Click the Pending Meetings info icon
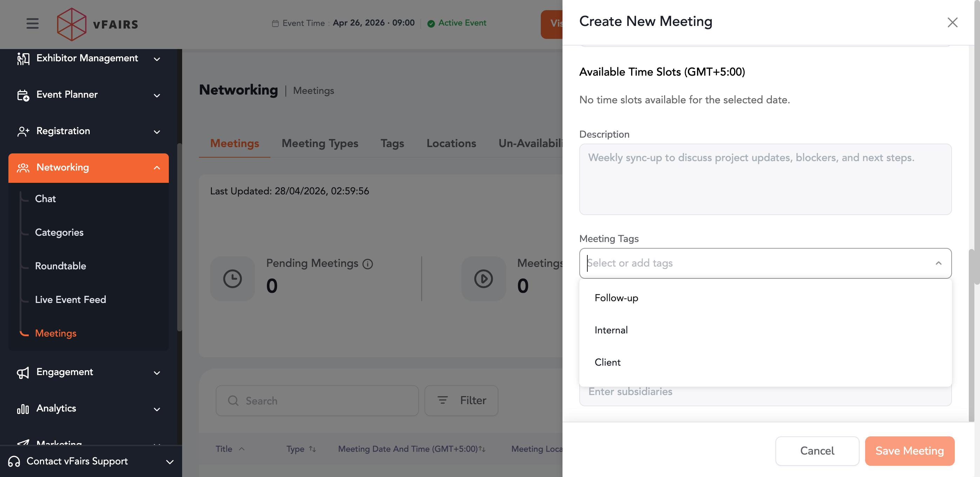This screenshot has width=980, height=477. [367, 264]
